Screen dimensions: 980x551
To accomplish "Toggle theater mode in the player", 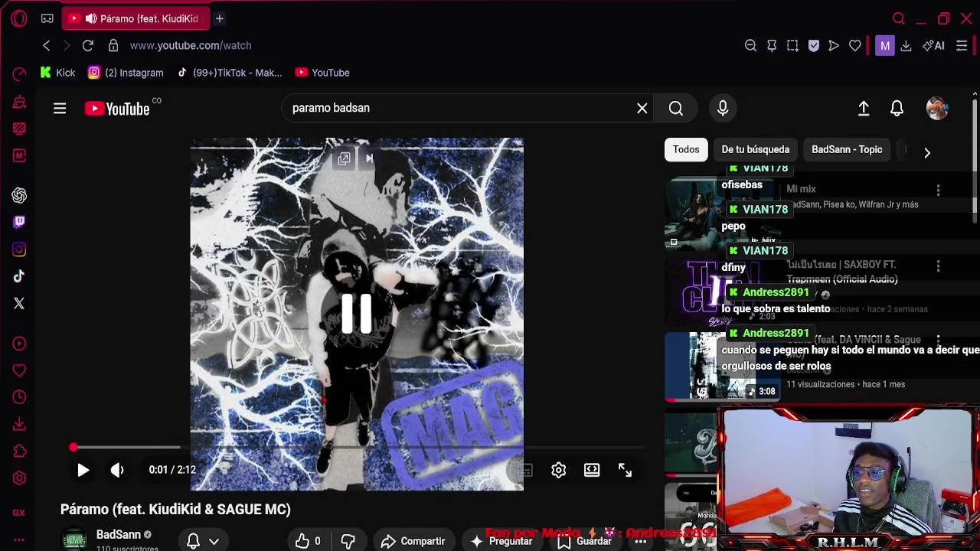I will pyautogui.click(x=592, y=470).
